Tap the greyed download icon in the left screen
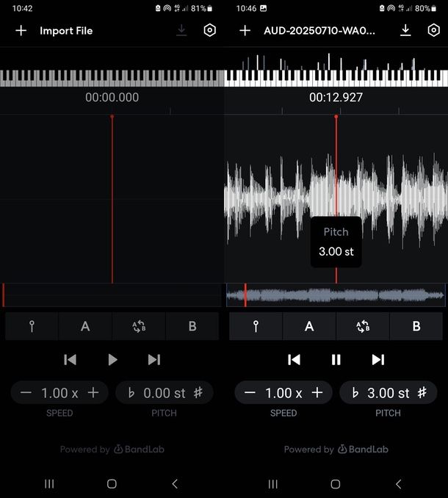This screenshot has height=498, width=448. (181, 31)
